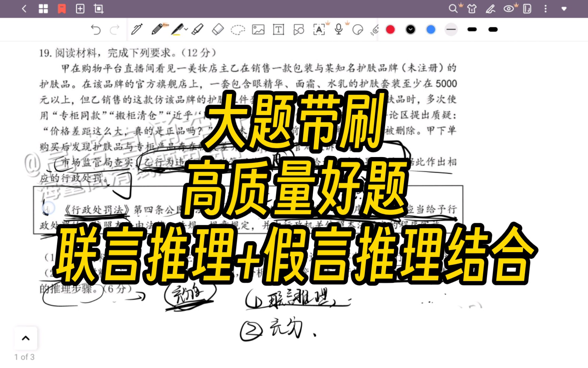Select the brush pen with yellow underline
This screenshot has width=588, height=368.
(177, 30)
